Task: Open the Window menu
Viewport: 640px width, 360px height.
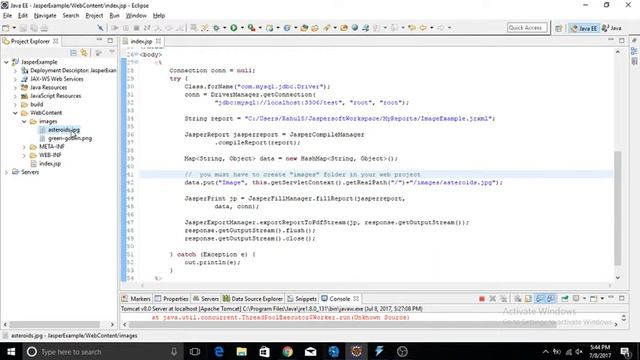Action: click(x=136, y=16)
